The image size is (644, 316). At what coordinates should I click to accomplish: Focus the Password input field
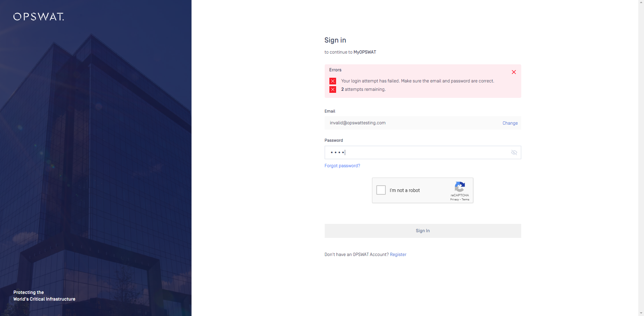point(423,152)
